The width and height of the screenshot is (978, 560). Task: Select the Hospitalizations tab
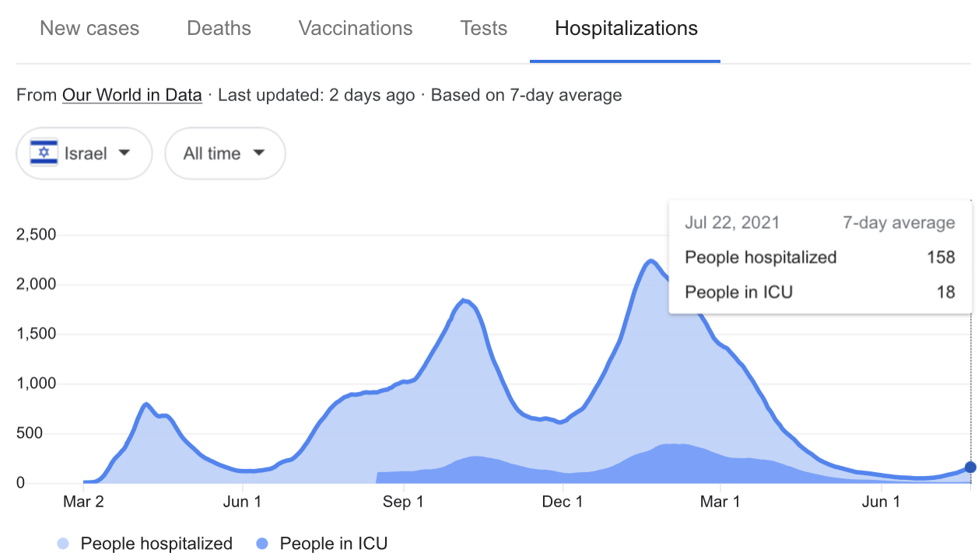pos(626,29)
